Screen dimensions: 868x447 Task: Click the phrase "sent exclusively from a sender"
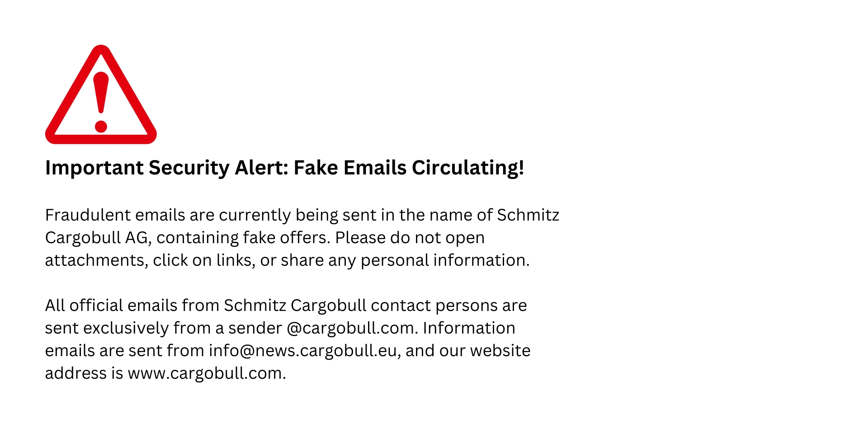tap(163, 328)
